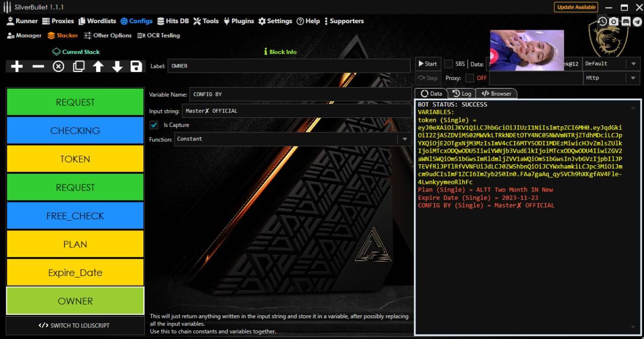
Task: Open the Wordlists section
Action: [x=97, y=21]
